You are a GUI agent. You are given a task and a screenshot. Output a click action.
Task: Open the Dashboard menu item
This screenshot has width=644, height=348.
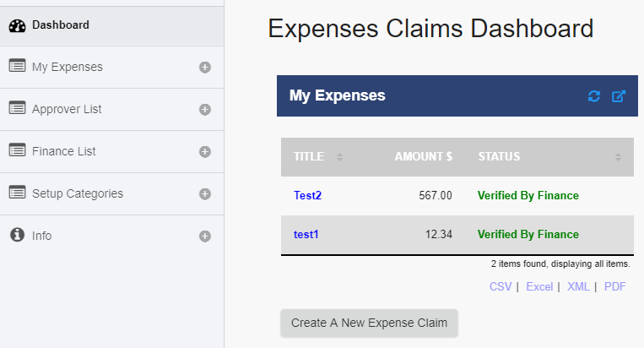[61, 25]
